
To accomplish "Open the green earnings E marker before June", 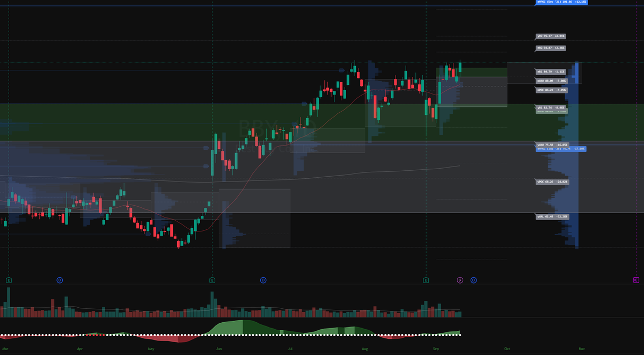I will (212, 280).
